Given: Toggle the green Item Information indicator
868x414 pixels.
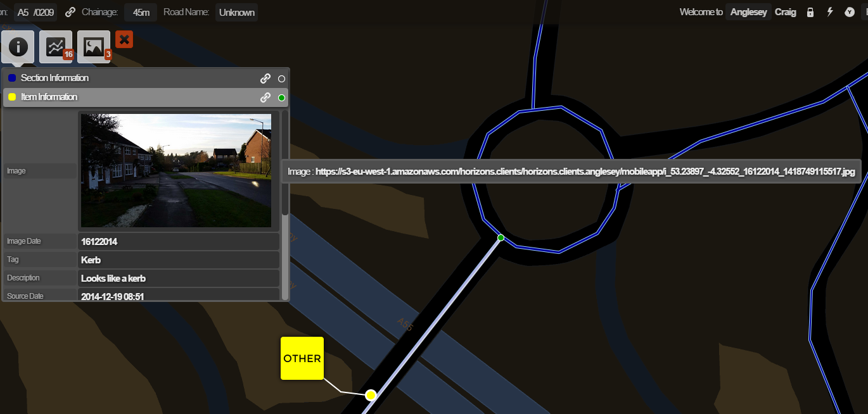Looking at the screenshot, I should [282, 97].
